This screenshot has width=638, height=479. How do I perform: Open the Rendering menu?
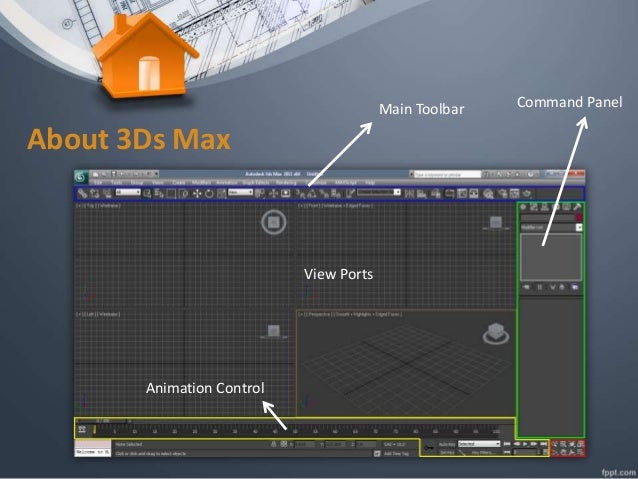(286, 182)
